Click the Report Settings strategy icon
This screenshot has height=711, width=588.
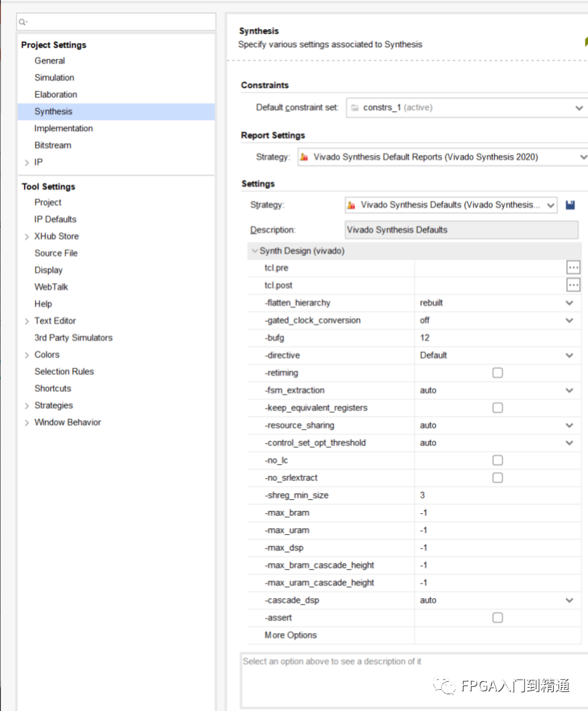[303, 157]
